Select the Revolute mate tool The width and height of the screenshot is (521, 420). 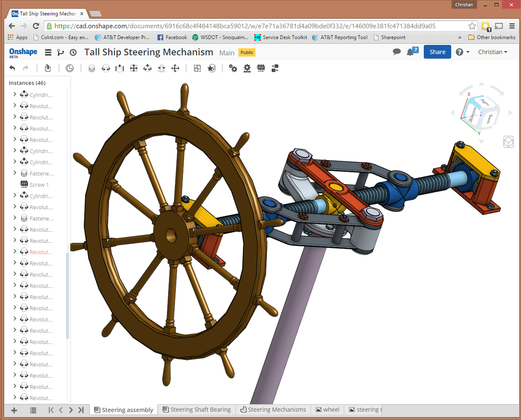106,68
